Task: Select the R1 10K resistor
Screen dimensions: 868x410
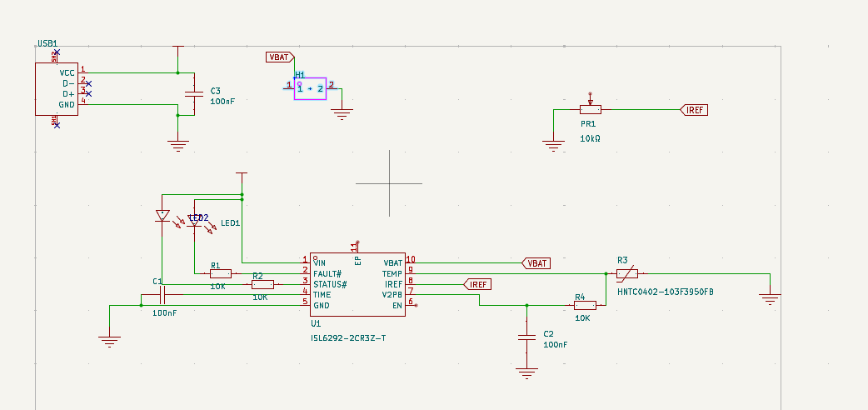Action: coord(220,272)
